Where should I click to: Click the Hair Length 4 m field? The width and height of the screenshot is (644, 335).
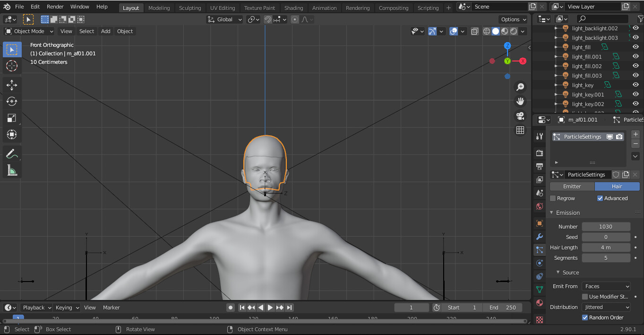coord(606,247)
